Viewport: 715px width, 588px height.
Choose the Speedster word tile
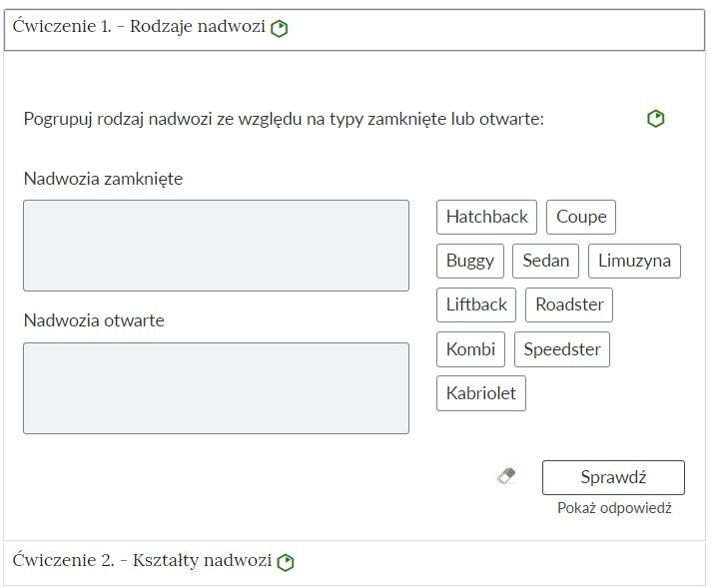pos(562,349)
